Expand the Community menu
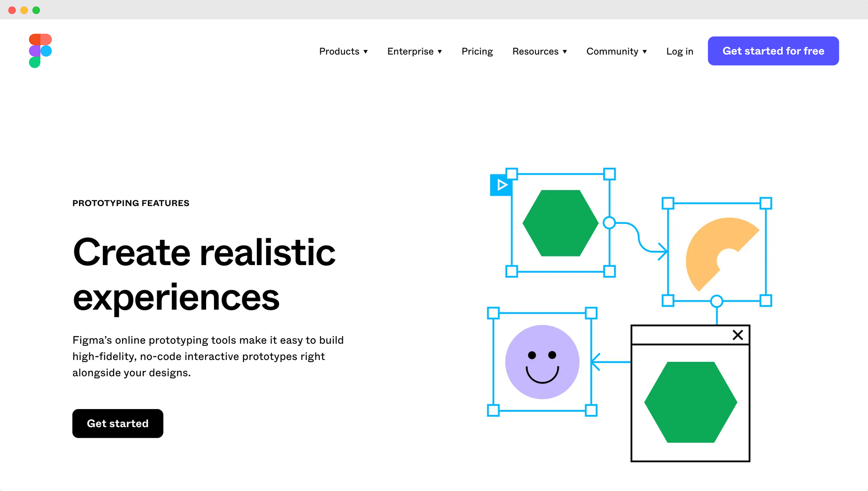The image size is (868, 491). [x=617, y=51]
